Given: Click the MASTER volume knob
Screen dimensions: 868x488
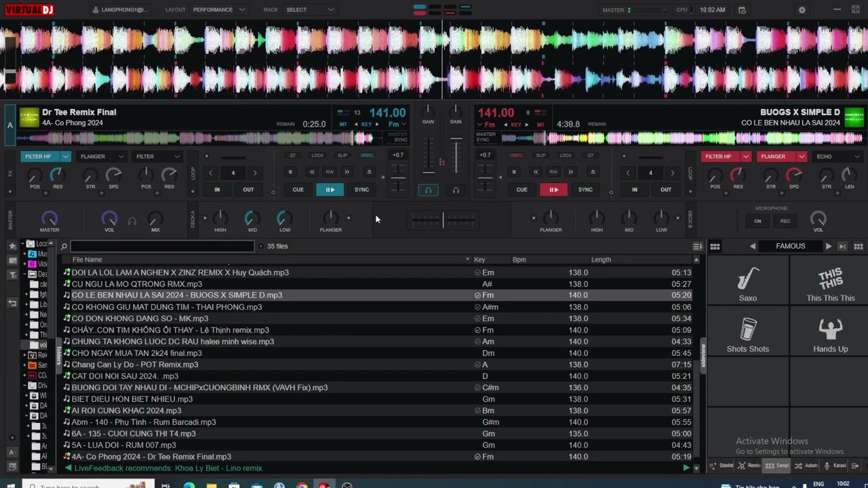Looking at the screenshot, I should (50, 218).
